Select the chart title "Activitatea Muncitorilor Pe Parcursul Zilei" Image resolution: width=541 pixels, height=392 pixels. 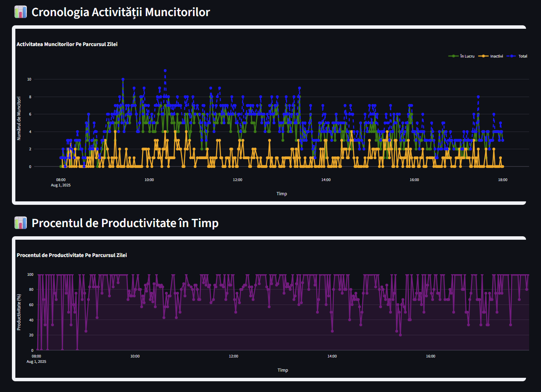67,44
